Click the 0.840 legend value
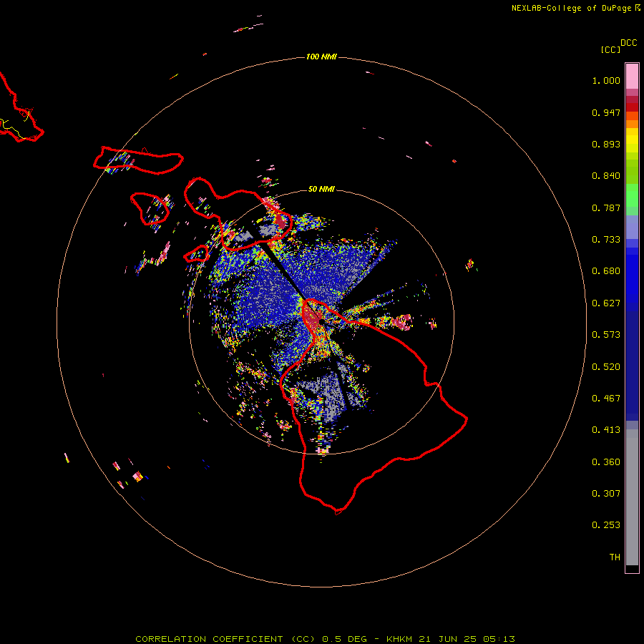Viewport: 644px width, 644px height. pos(606,176)
